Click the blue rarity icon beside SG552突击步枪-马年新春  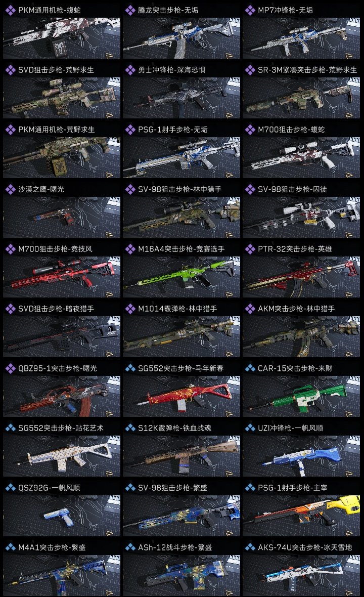130,368
